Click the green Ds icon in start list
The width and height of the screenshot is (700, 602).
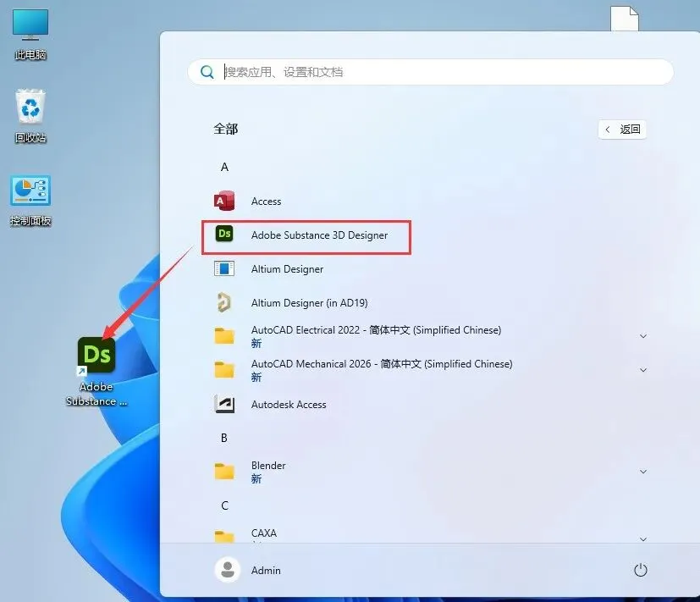pyautogui.click(x=224, y=234)
